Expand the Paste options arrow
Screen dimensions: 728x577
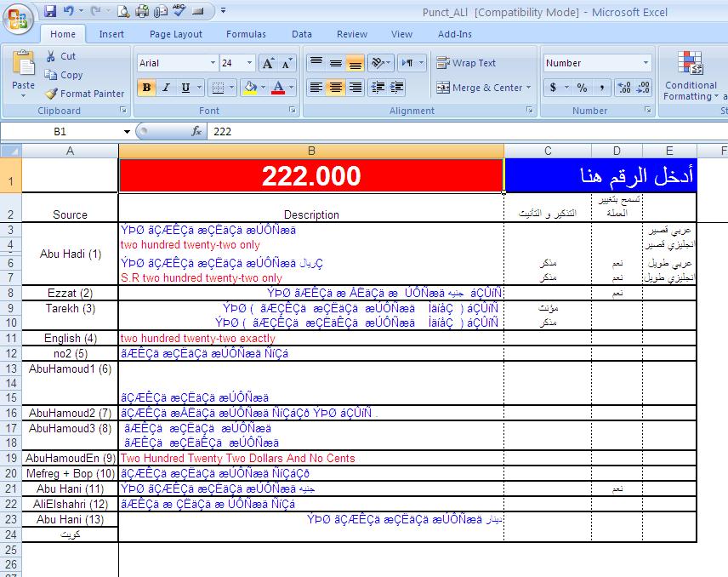click(23, 95)
